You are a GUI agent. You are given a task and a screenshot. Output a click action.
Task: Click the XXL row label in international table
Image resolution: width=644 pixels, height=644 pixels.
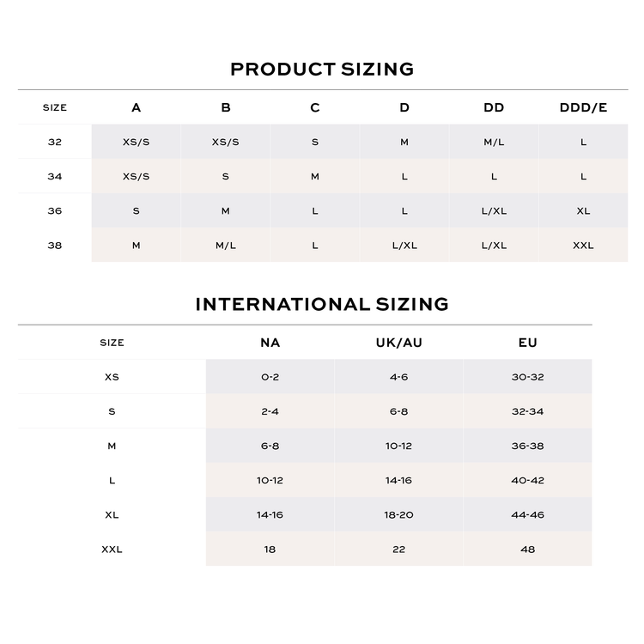pos(112,550)
